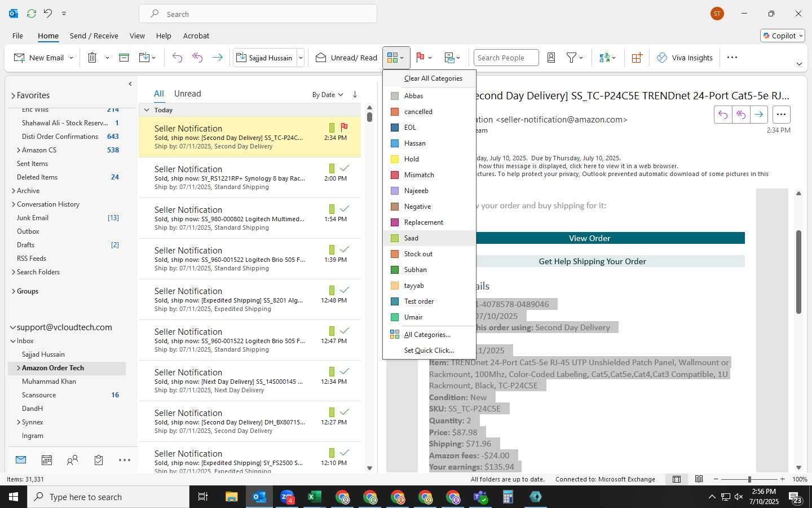
Task: Click the New Email button
Action: coord(39,58)
